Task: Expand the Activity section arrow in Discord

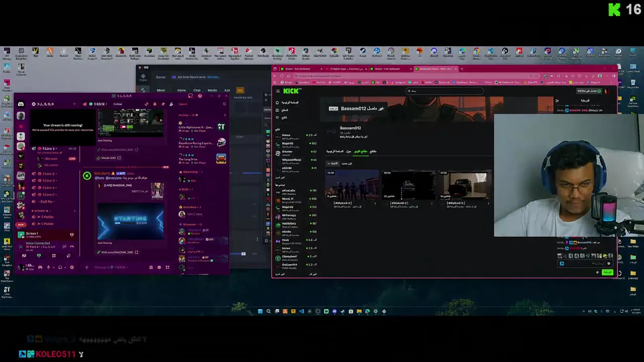Action: pyautogui.click(x=225, y=115)
